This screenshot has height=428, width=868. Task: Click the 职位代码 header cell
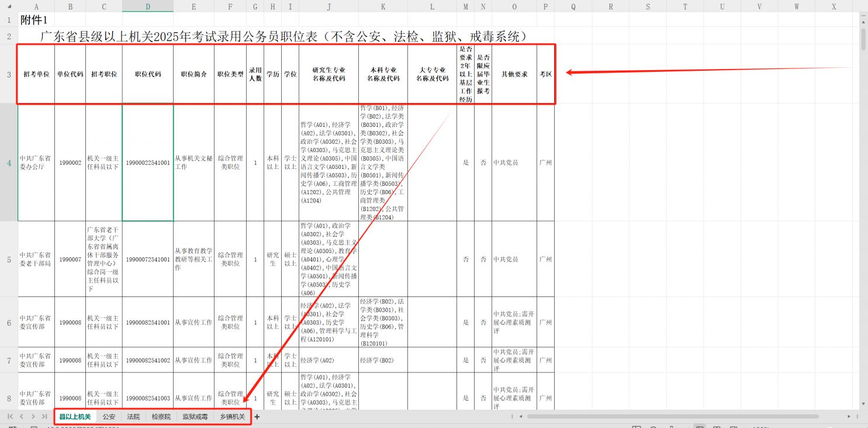(147, 75)
